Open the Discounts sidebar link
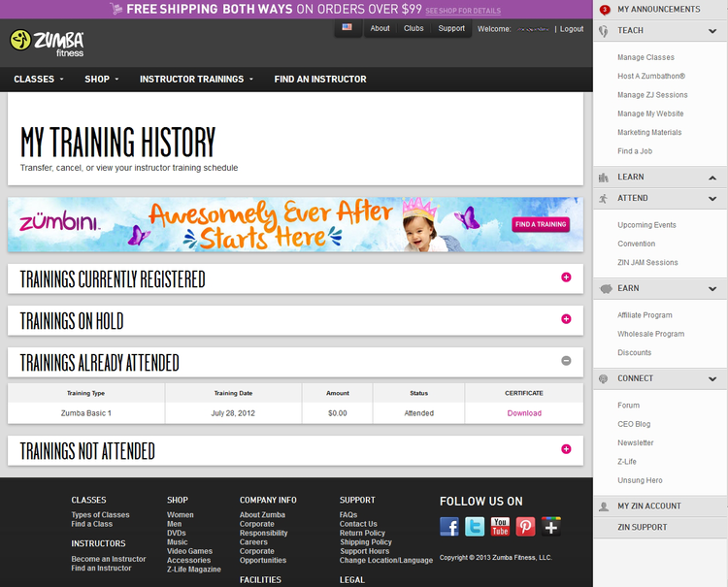 [634, 352]
